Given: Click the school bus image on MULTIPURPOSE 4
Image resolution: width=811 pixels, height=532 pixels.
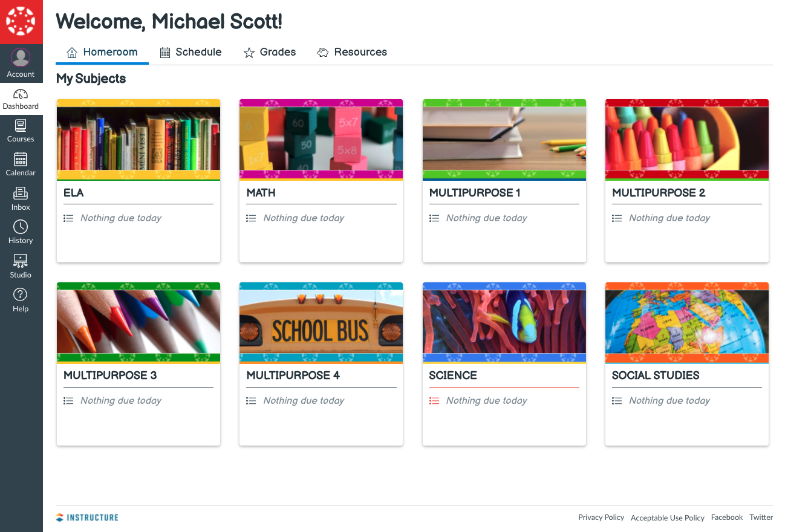Looking at the screenshot, I should 321,322.
